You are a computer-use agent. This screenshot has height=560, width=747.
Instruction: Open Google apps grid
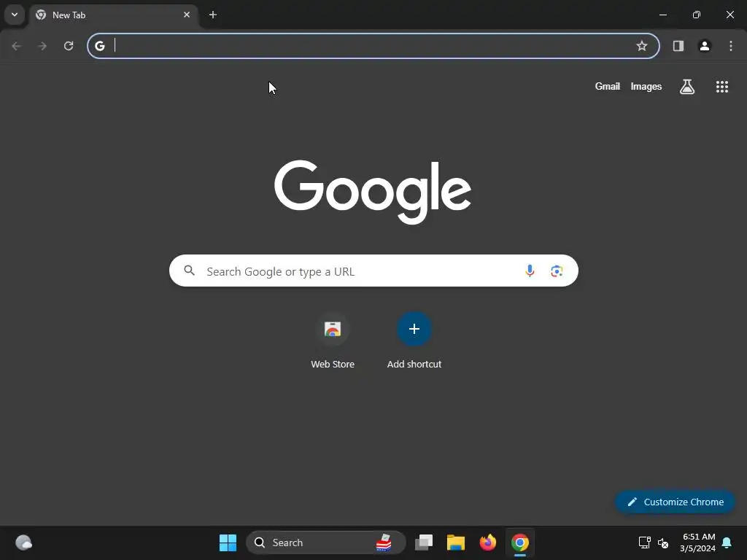click(x=722, y=87)
